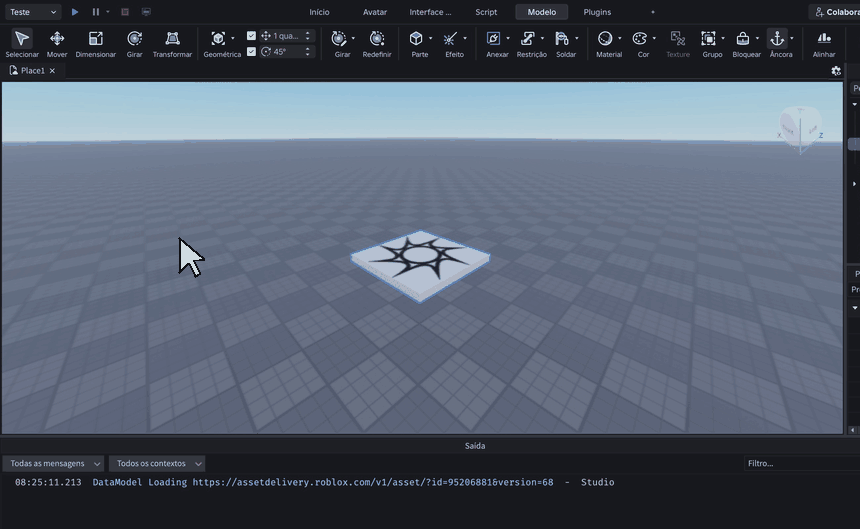Toggle the move snapping checkbox
The height and width of the screenshot is (529, 860).
[x=251, y=36]
